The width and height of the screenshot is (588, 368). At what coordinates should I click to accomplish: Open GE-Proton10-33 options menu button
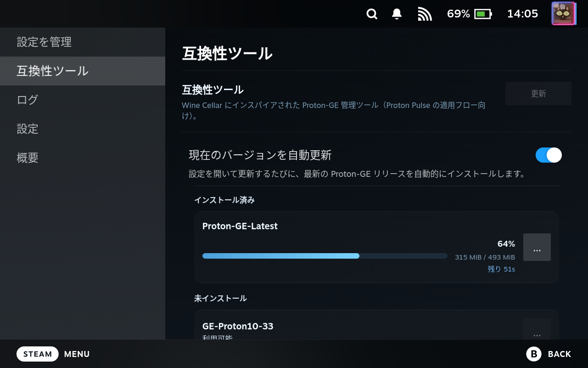537,330
